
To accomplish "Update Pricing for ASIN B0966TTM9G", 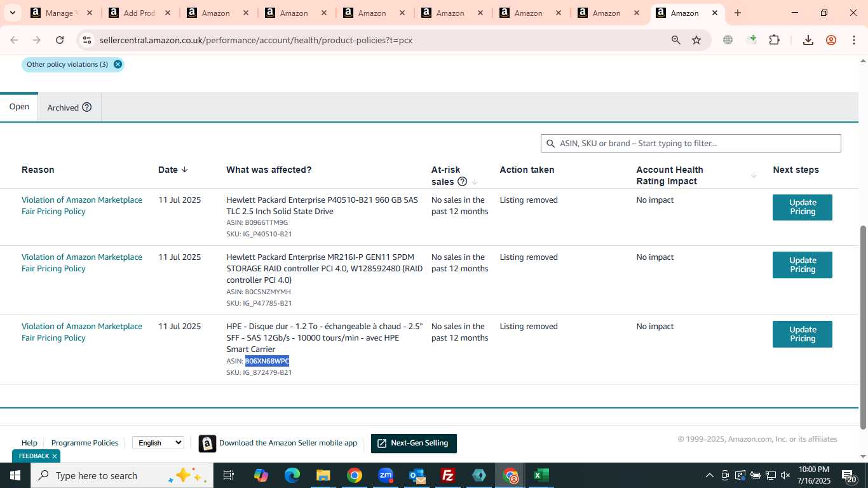I will 803,207.
